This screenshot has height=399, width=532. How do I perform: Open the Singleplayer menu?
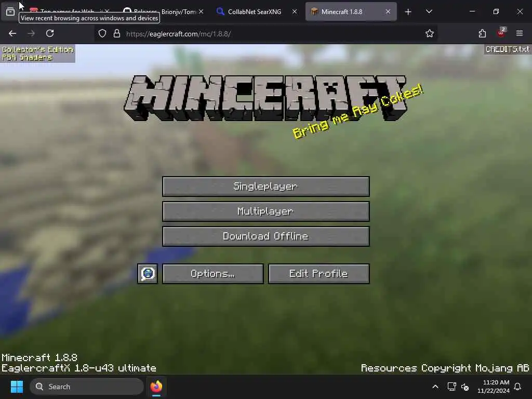coord(265,187)
